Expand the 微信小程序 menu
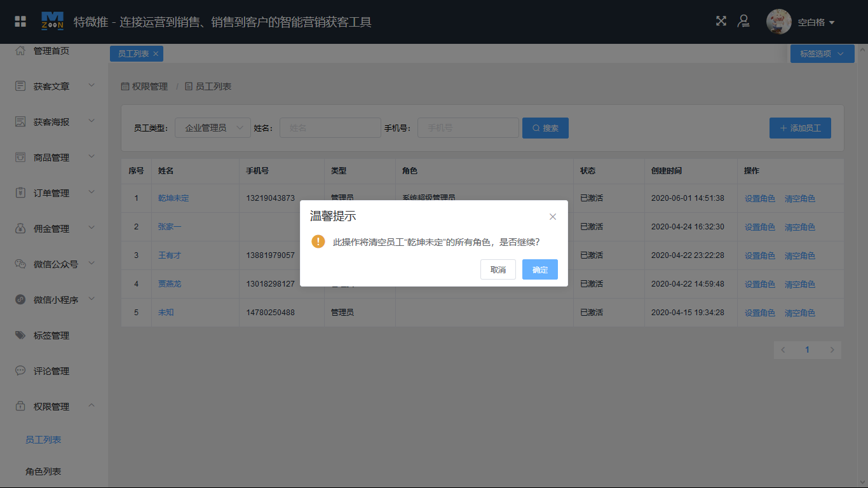This screenshot has height=488, width=868. point(54,299)
